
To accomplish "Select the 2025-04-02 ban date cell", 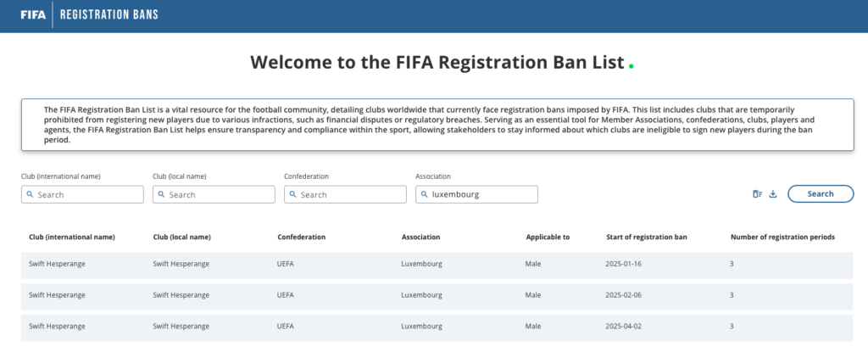I will [x=623, y=327].
